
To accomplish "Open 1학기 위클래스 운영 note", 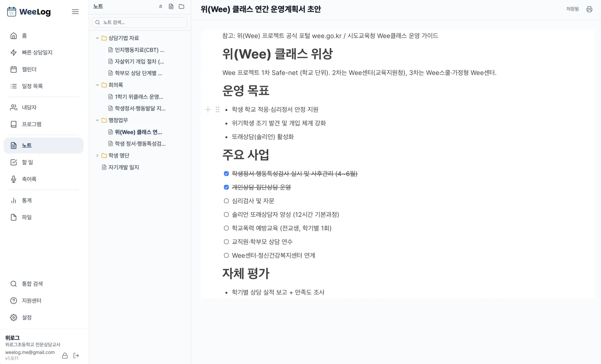I will 140,97.
